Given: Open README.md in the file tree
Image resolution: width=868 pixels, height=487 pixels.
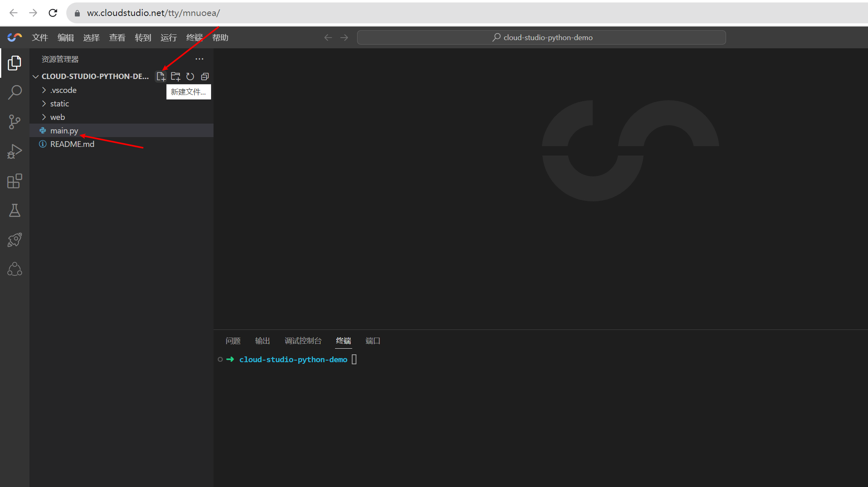Looking at the screenshot, I should point(72,144).
